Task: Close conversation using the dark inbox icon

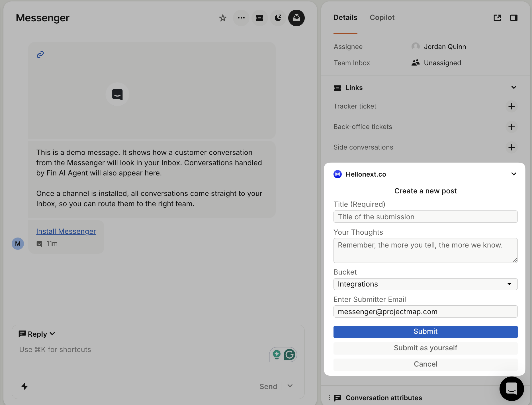Action: (x=296, y=18)
